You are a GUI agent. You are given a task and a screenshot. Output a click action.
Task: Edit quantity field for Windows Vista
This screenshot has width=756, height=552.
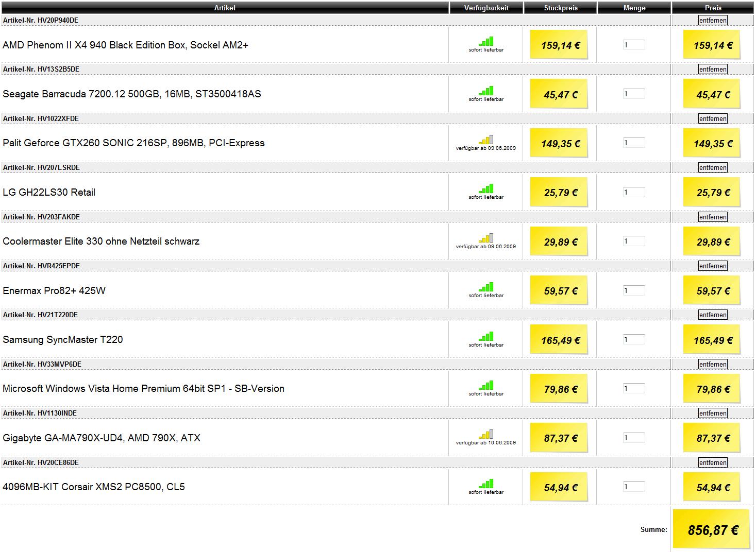(x=634, y=388)
